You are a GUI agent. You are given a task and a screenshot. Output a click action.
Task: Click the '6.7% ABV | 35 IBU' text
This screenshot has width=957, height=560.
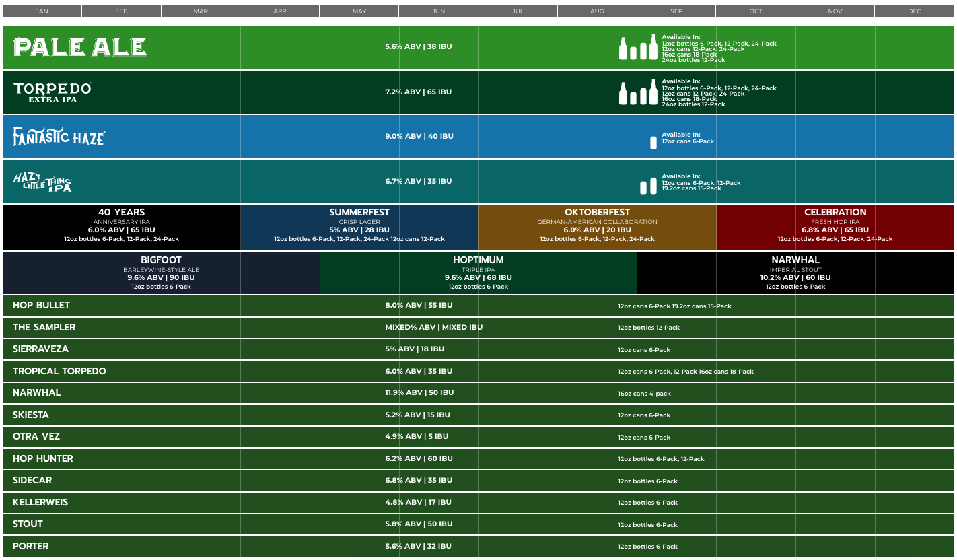coord(419,181)
